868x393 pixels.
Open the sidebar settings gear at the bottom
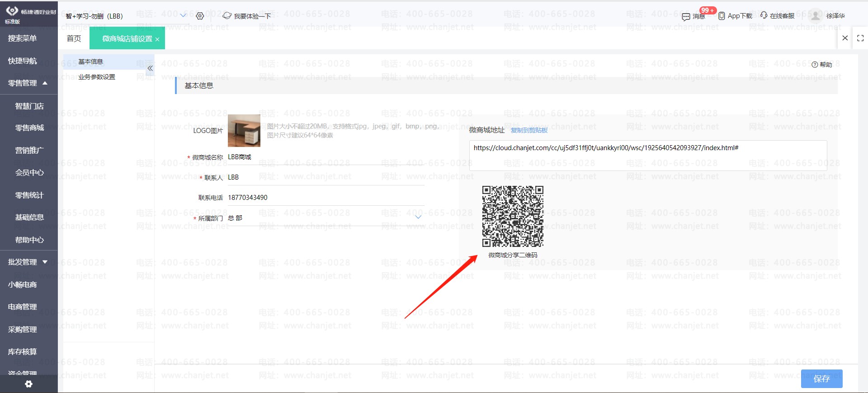click(28, 384)
